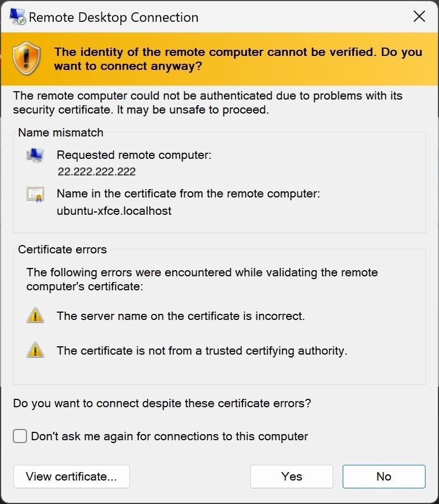The height and width of the screenshot is (504, 439).
Task: Click the ubuntu-xfce.localhost certificate name
Action: coord(114,211)
